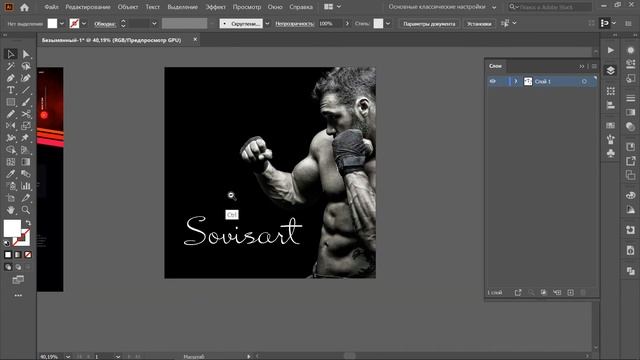Expand Слой 1 layer contents

(516, 81)
